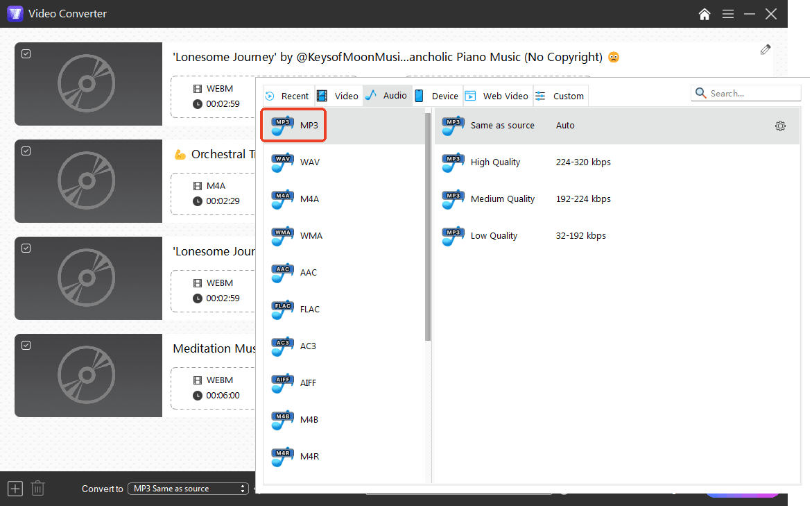Open settings gear for Same as source

coord(780,126)
